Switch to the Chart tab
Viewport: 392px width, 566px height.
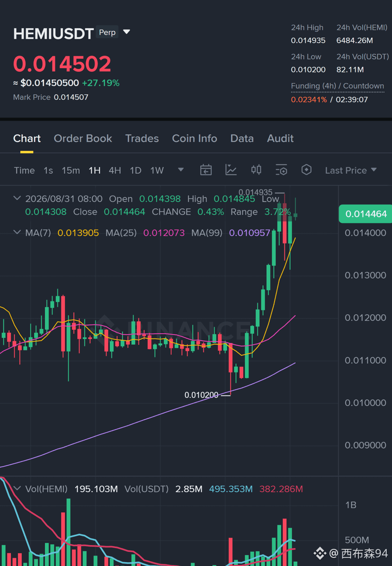click(27, 139)
